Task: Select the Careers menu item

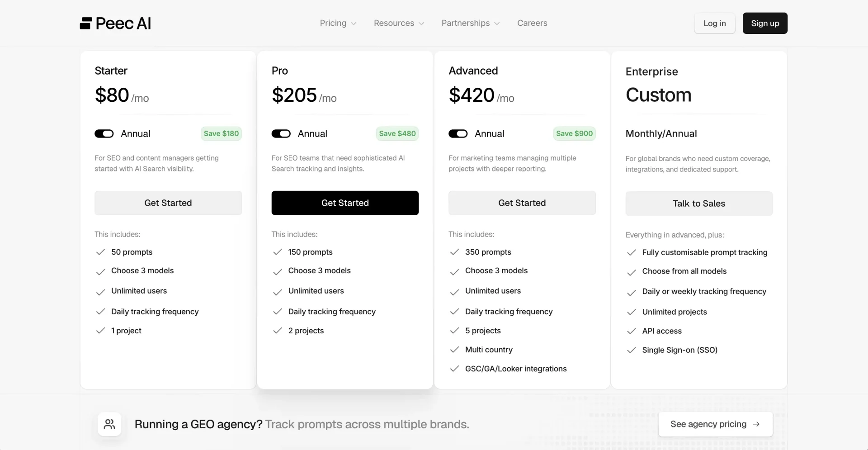Action: point(532,23)
